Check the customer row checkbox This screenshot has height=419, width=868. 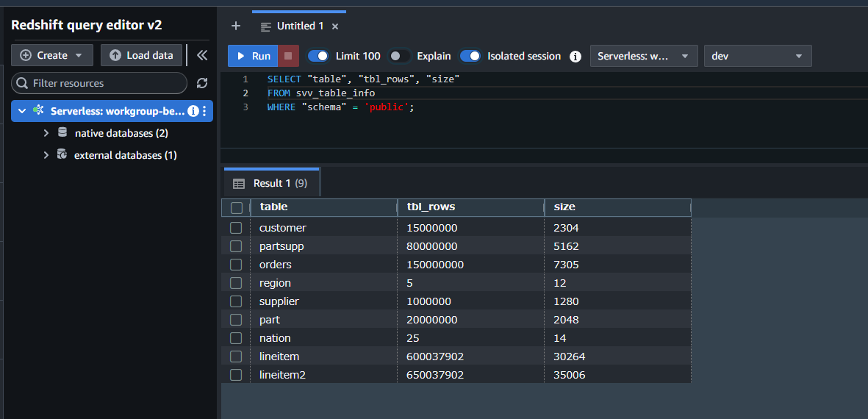pyautogui.click(x=236, y=227)
